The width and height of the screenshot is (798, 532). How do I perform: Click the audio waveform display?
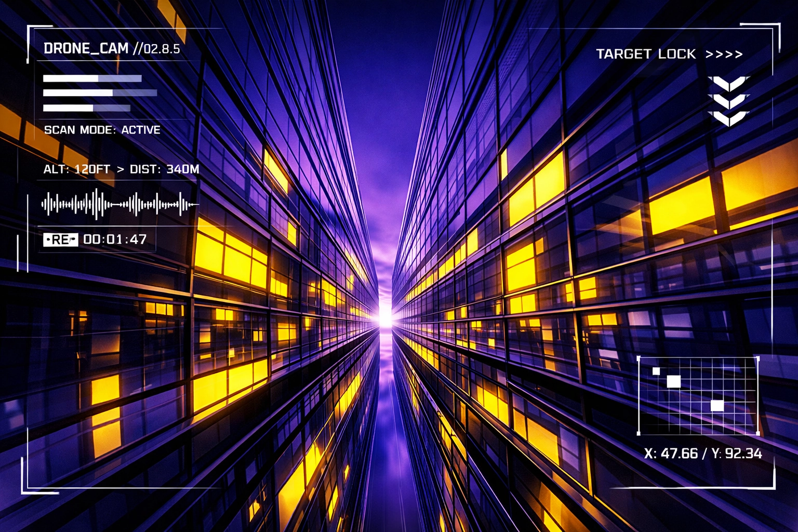(x=119, y=204)
